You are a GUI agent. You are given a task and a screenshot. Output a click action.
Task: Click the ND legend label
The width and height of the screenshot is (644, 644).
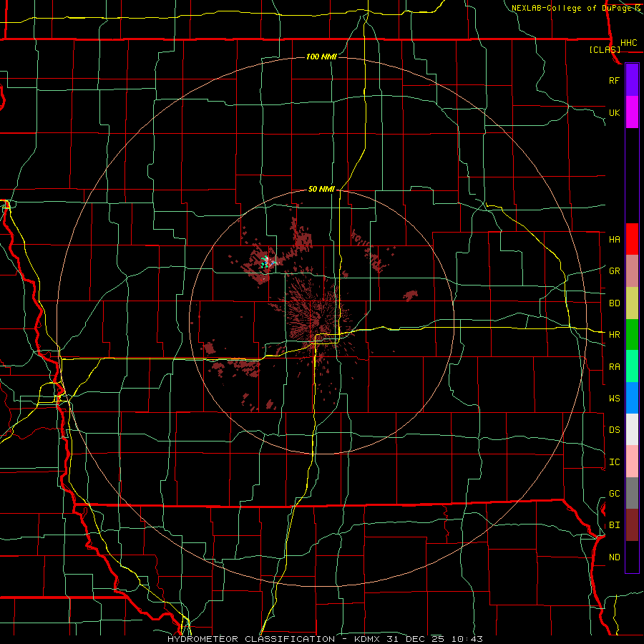pyautogui.click(x=615, y=557)
